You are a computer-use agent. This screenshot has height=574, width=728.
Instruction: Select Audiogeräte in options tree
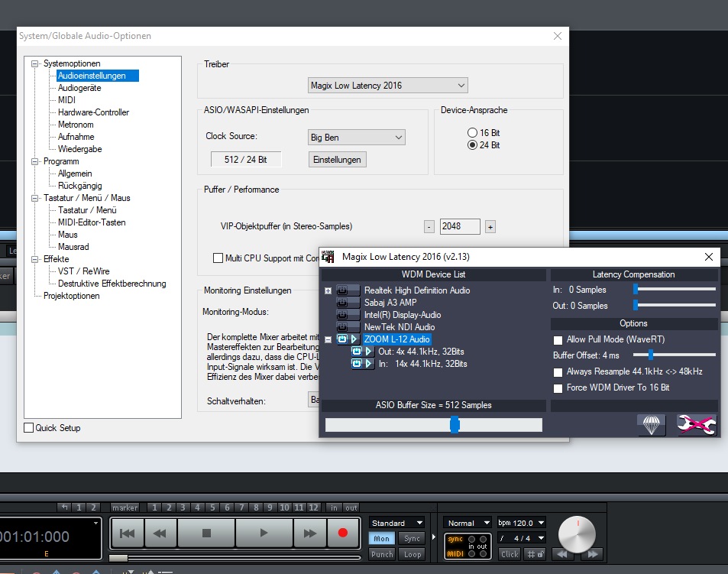coord(79,88)
